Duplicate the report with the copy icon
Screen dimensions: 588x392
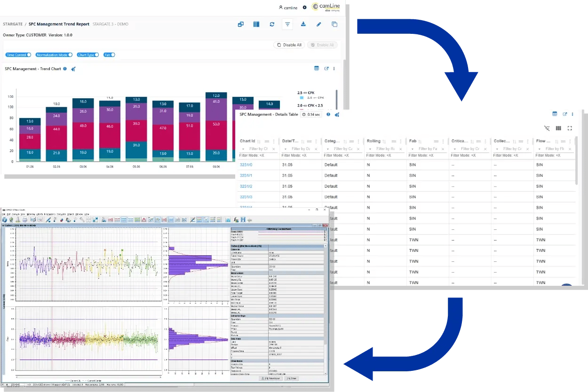pos(334,24)
